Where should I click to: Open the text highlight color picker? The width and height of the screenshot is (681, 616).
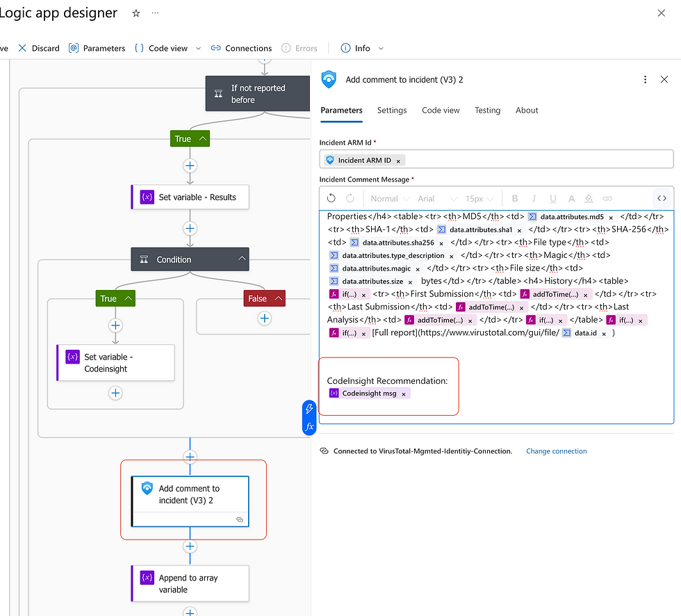pyautogui.click(x=589, y=198)
